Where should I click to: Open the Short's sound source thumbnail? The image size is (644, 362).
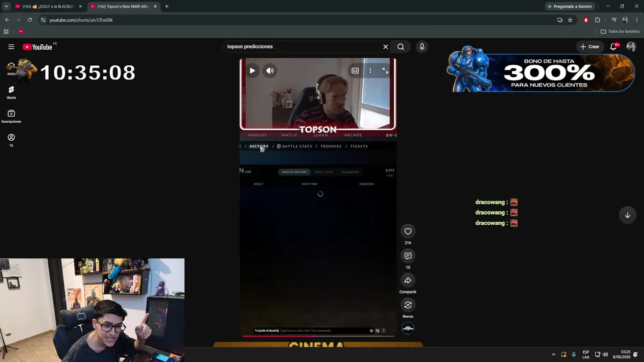(408, 328)
